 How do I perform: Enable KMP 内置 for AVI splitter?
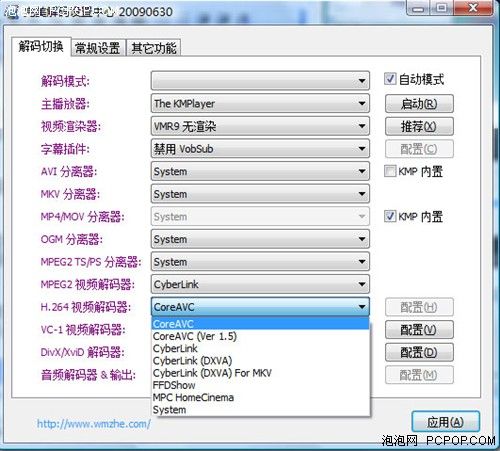tap(390, 171)
